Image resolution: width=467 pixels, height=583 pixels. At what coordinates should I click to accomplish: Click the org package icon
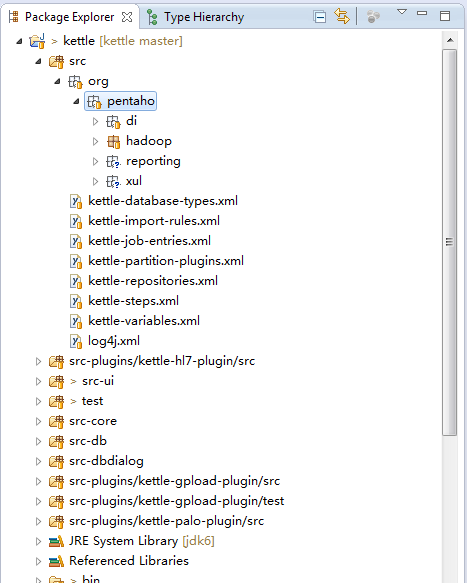click(x=75, y=82)
